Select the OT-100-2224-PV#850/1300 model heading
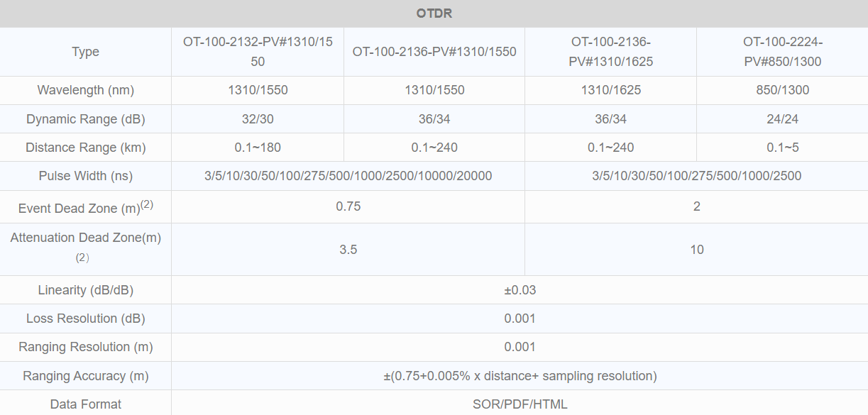The height and width of the screenshot is (415, 868). [x=782, y=52]
